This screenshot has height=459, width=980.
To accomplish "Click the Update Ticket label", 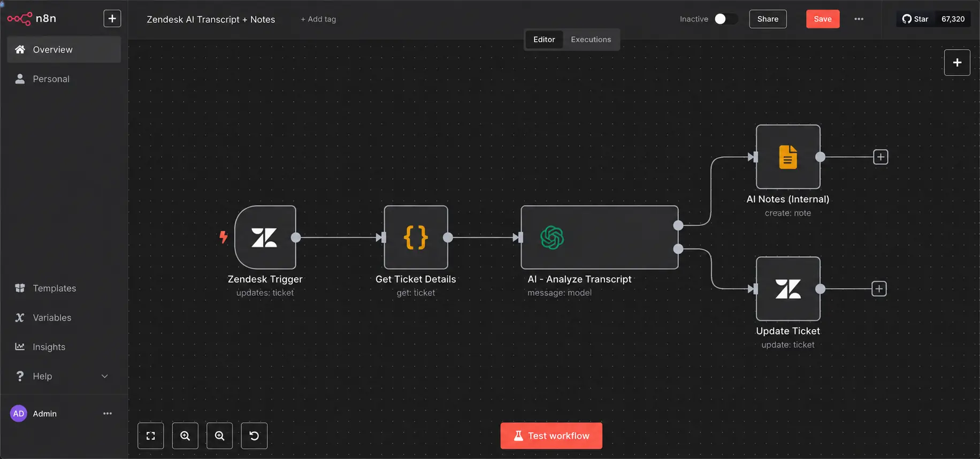I will 788,331.
